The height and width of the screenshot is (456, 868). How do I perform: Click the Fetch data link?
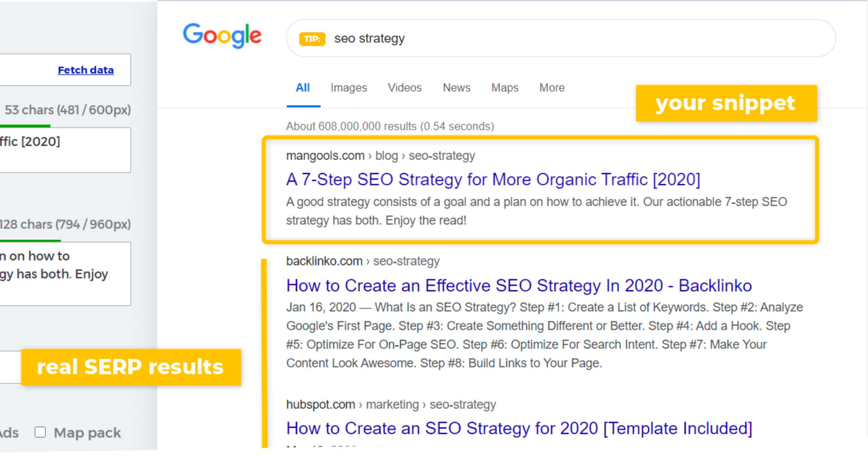[86, 70]
